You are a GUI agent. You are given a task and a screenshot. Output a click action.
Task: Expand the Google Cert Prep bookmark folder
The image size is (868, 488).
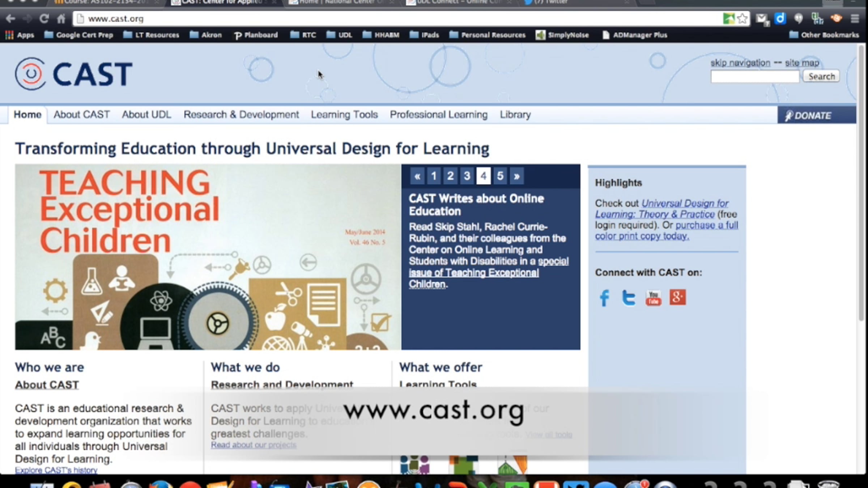click(x=78, y=35)
